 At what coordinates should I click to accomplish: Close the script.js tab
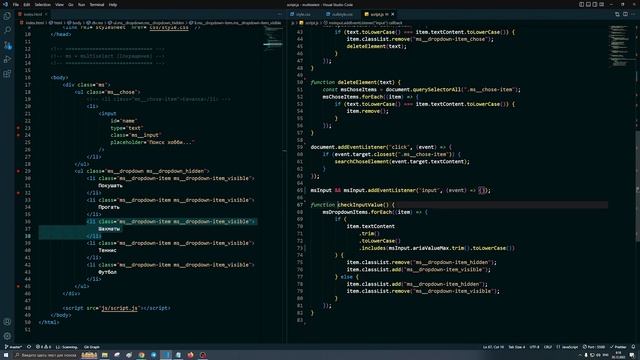pyautogui.click(x=393, y=14)
